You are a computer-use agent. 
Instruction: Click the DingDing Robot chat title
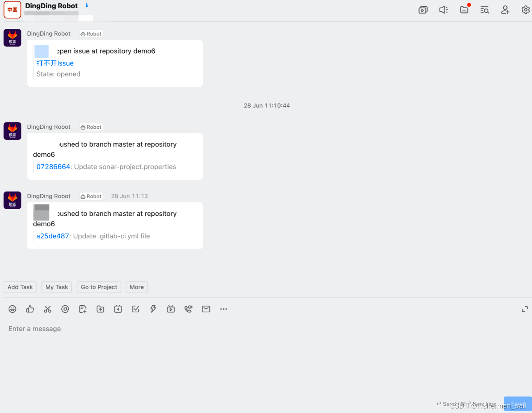[x=51, y=6]
